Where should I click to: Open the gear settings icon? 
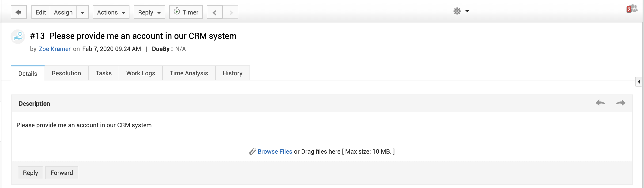457,11
